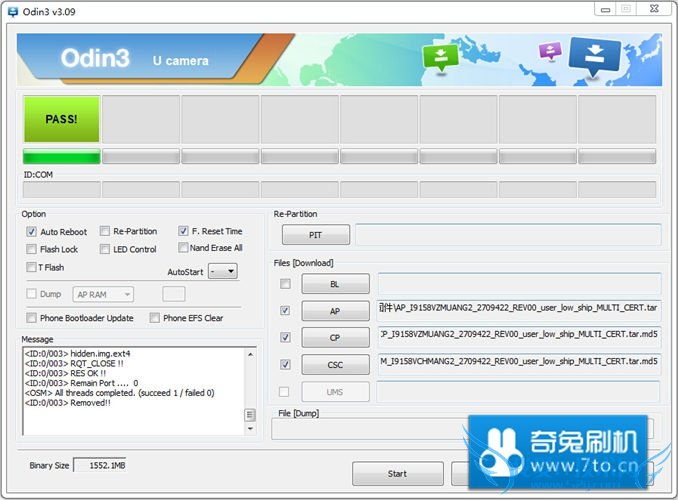
Task: Tick the LED Control checkbox
Action: [105, 249]
